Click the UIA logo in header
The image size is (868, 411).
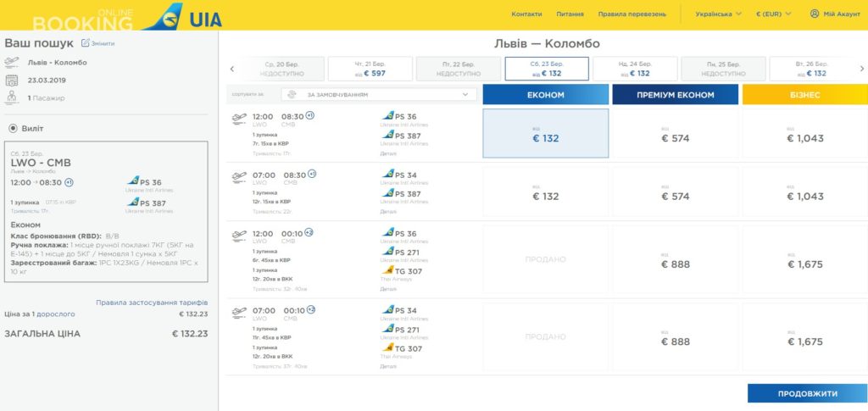click(x=183, y=15)
